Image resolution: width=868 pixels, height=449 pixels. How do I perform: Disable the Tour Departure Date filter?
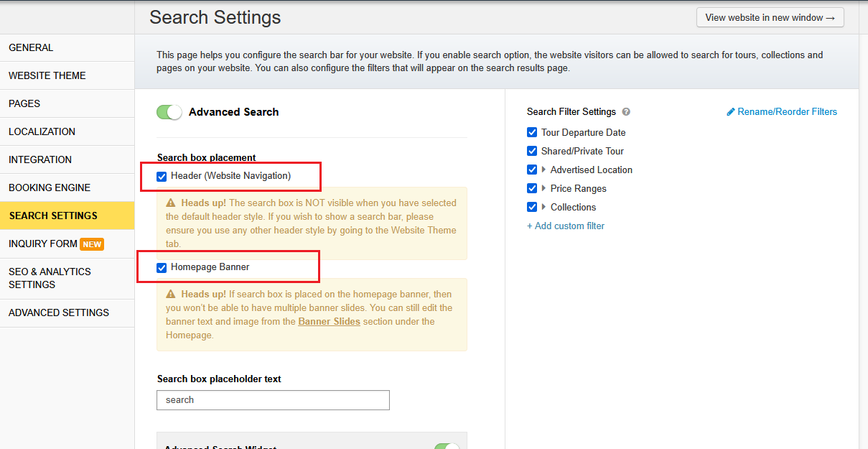point(532,132)
